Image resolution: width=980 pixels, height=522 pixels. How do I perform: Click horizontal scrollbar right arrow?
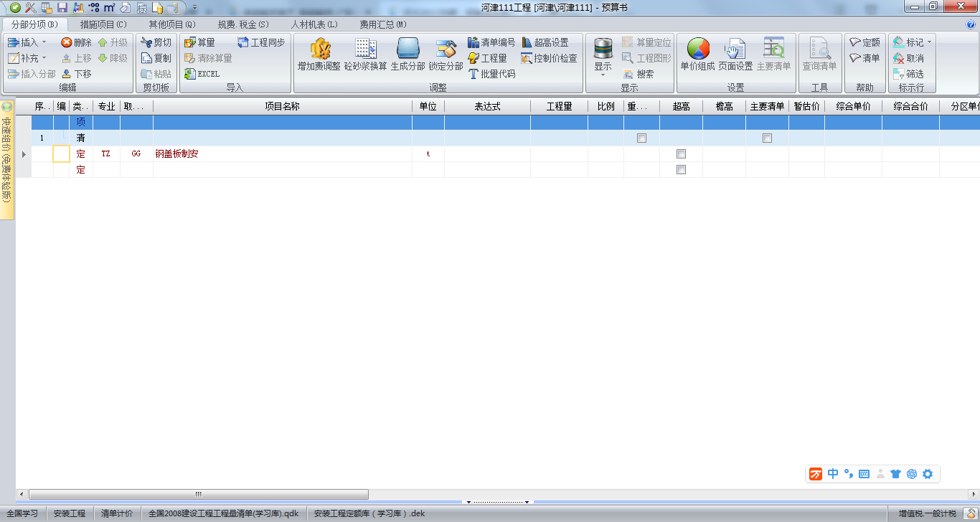[x=974, y=494]
